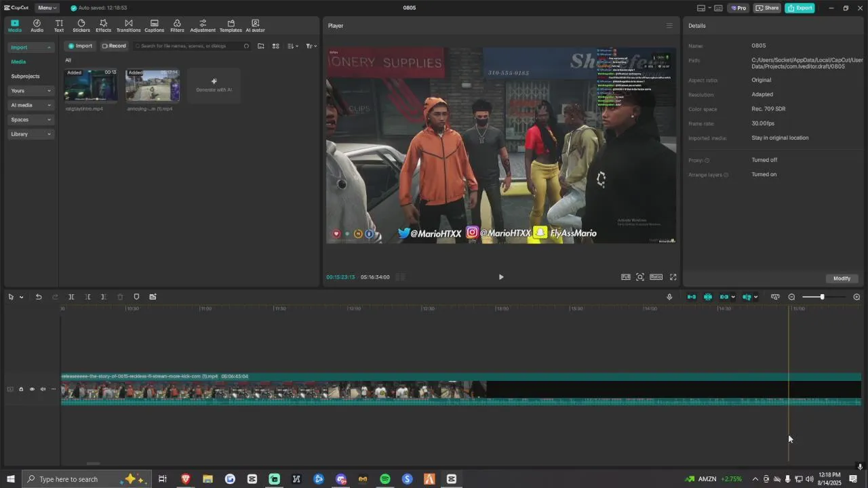Screen dimensions: 868x488
Task: Click Generate with AI tile
Action: [x=214, y=85]
